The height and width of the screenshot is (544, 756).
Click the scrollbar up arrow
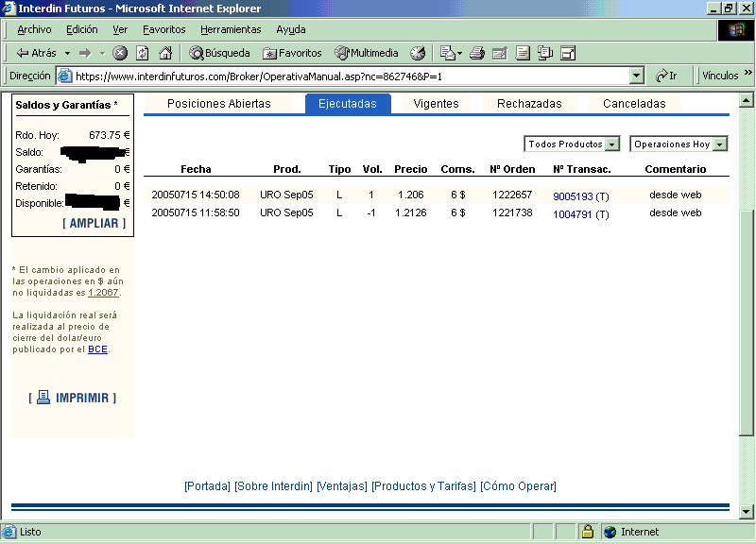[x=746, y=100]
